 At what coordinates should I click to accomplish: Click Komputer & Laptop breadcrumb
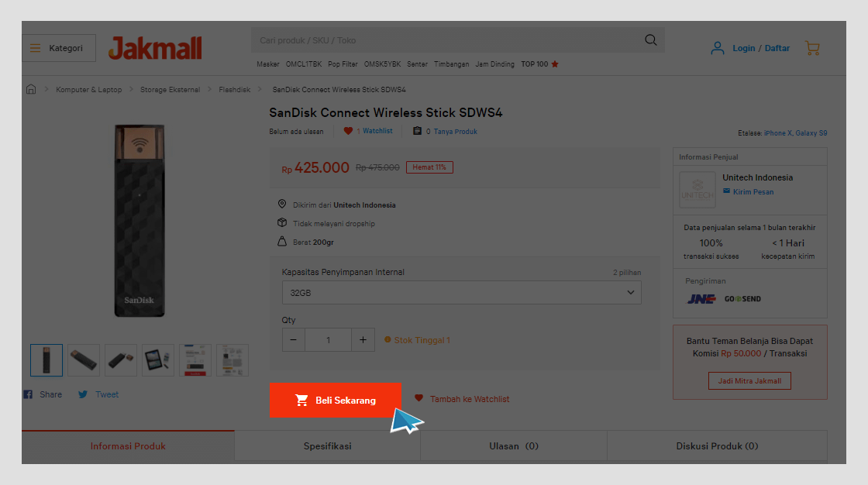88,89
